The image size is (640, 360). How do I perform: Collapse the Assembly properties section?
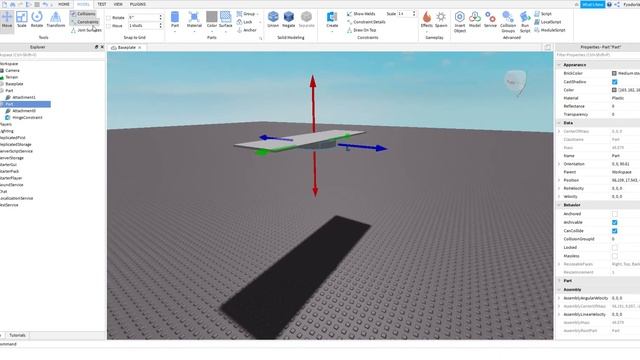tap(559, 289)
